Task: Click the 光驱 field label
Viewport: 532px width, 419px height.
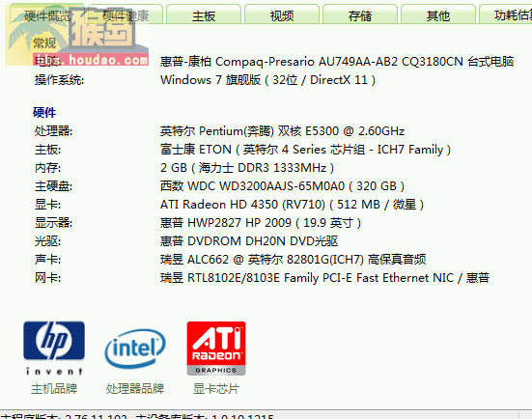Action: click(47, 241)
